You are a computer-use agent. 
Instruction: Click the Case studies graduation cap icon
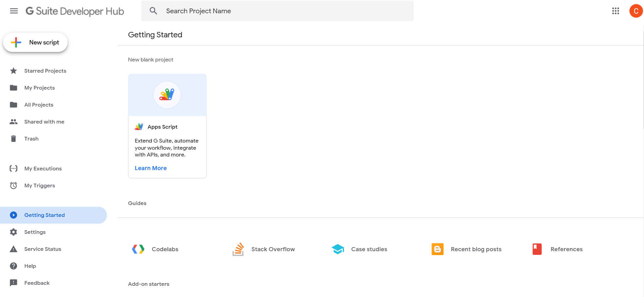click(x=338, y=249)
